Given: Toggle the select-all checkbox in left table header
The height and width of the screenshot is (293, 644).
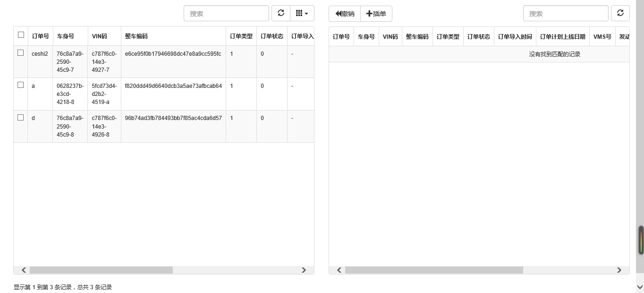Looking at the screenshot, I should point(21,35).
